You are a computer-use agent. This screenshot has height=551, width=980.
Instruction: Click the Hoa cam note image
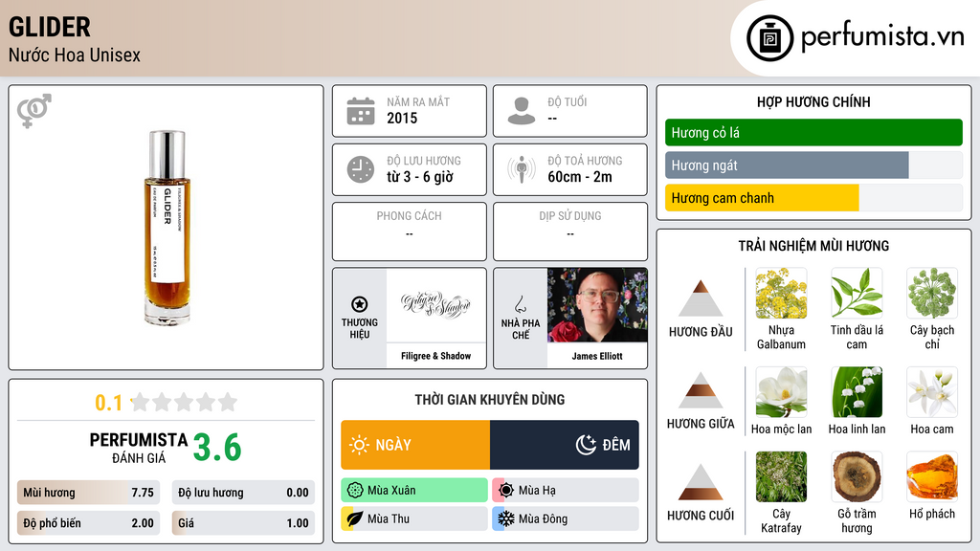tap(932, 392)
